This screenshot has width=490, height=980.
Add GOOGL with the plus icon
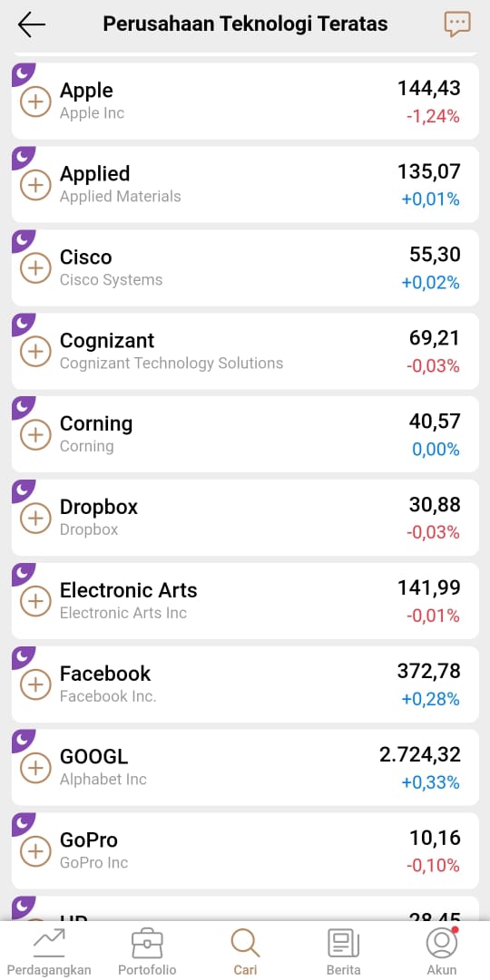(x=35, y=768)
